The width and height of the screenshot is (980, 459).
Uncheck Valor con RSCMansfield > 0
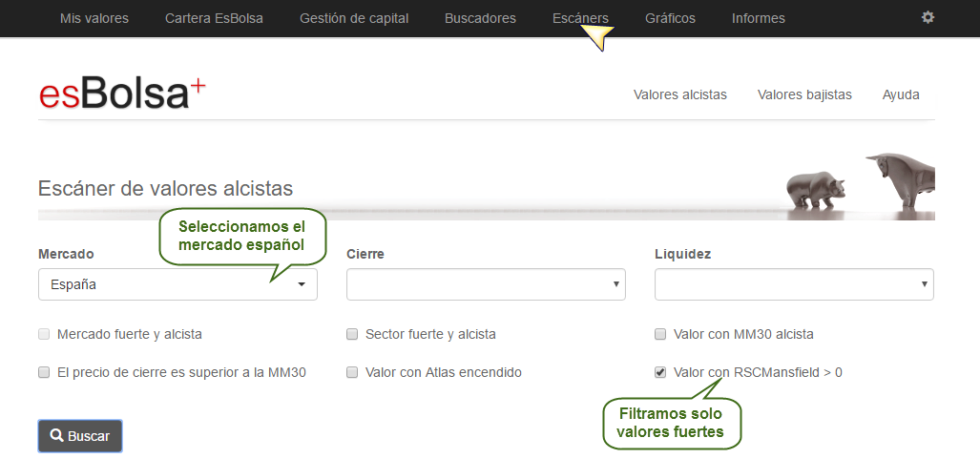click(x=660, y=372)
